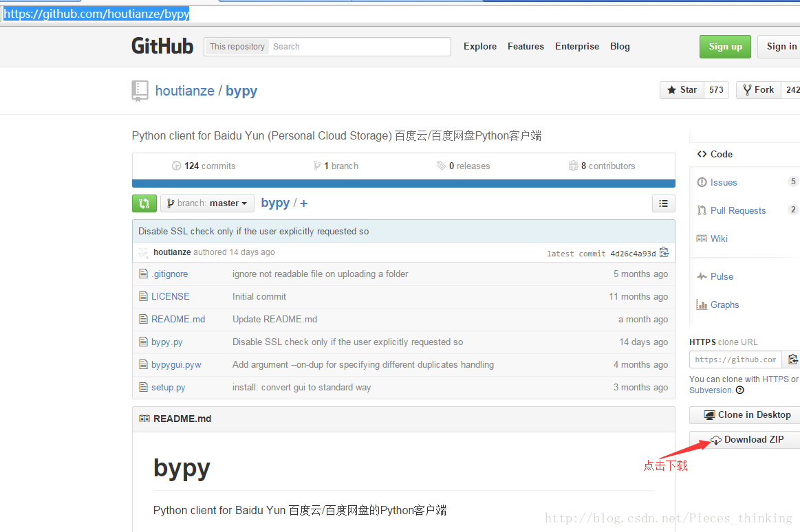Click the green Sign up button
This screenshot has width=800, height=532.
click(725, 46)
